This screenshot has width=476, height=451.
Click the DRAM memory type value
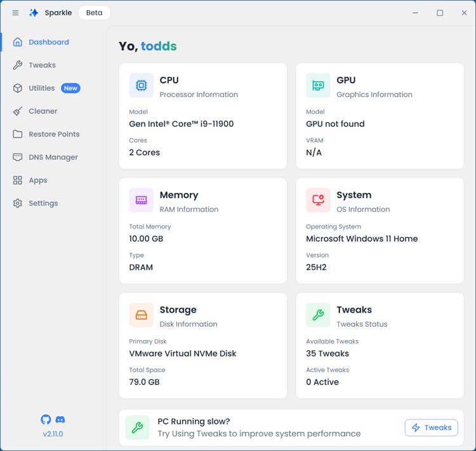point(141,267)
